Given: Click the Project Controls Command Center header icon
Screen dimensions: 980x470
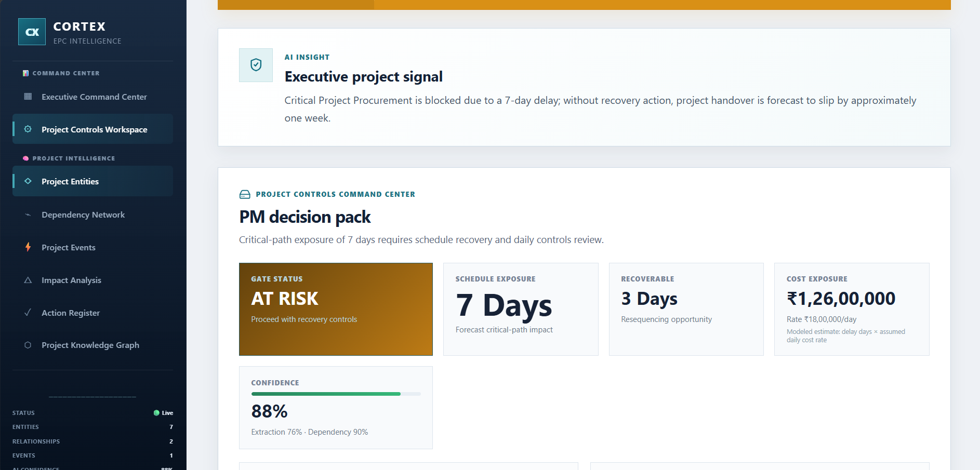Looking at the screenshot, I should 245,194.
